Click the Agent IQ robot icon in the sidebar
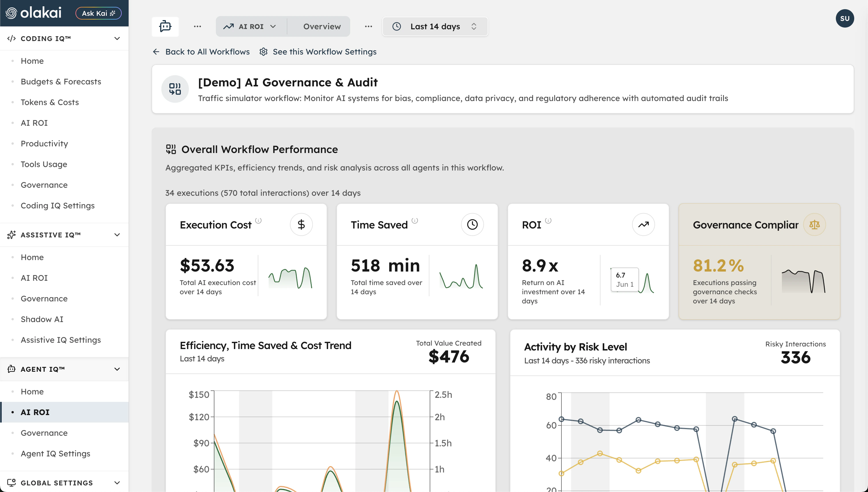The image size is (868, 492). (x=11, y=369)
